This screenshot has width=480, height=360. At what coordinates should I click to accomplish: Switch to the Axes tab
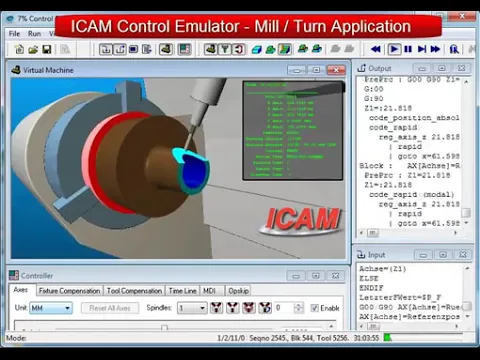(x=21, y=290)
